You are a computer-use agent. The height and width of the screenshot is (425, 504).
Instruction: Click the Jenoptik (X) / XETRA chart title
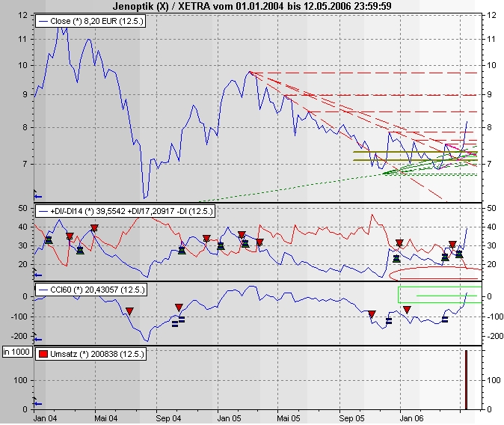click(x=252, y=5)
